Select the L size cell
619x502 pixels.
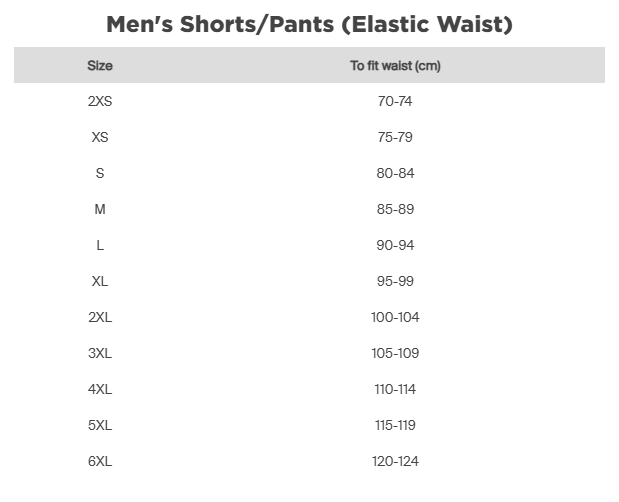[100, 245]
